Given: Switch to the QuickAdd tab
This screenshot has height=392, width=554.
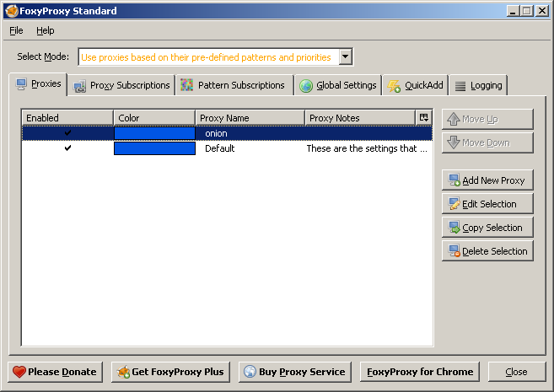Looking at the screenshot, I should 415,85.
